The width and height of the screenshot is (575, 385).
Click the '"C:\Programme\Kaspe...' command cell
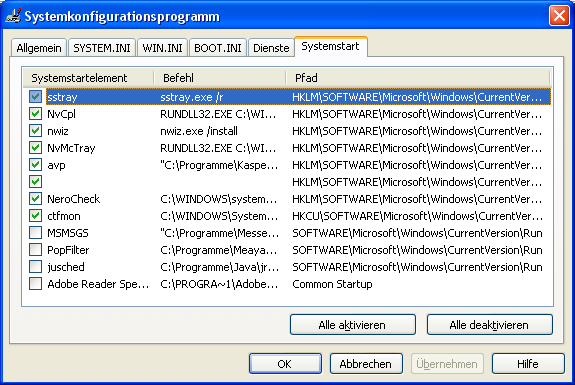tap(219, 165)
